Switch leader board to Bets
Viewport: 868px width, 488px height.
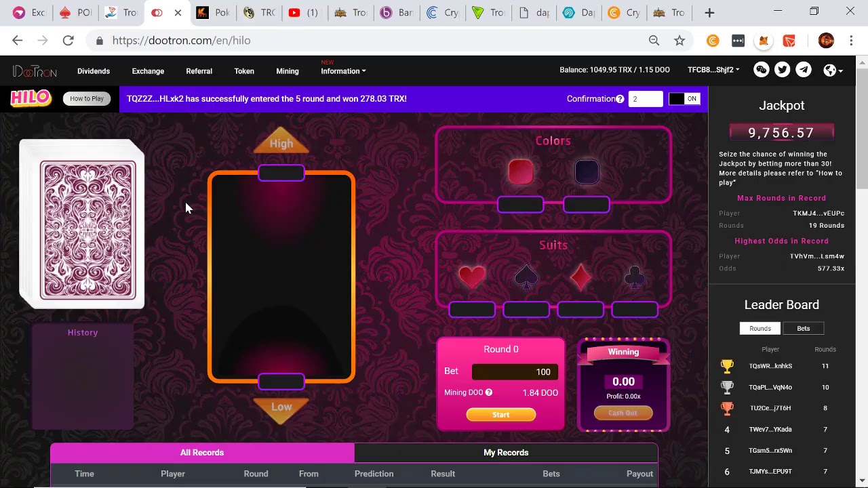[x=803, y=328]
